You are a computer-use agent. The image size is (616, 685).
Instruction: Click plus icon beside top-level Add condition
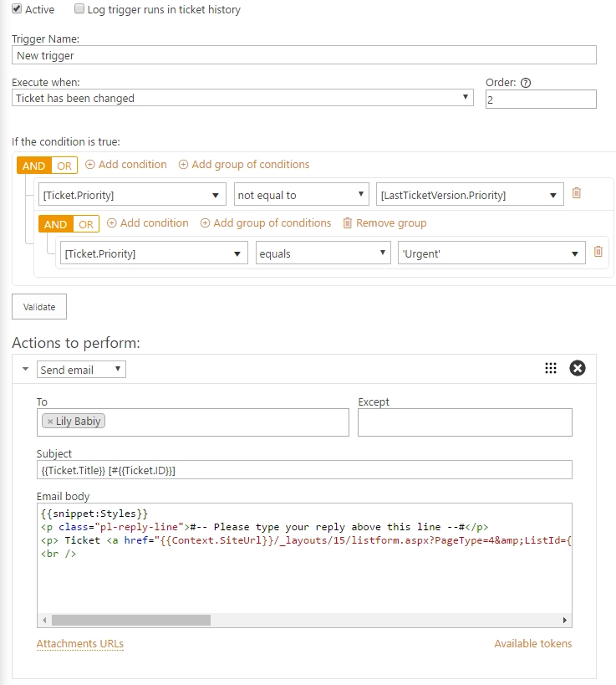[89, 164]
